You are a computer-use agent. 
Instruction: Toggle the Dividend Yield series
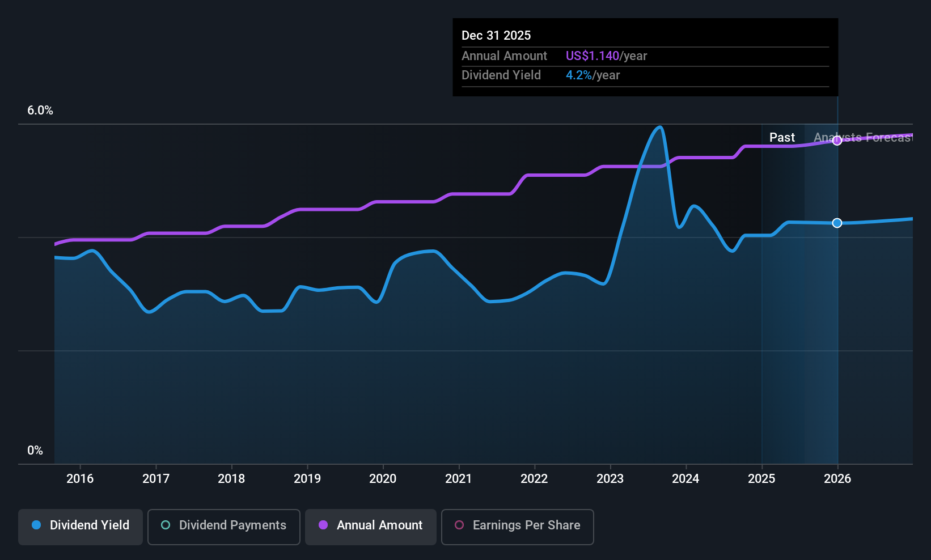81,527
